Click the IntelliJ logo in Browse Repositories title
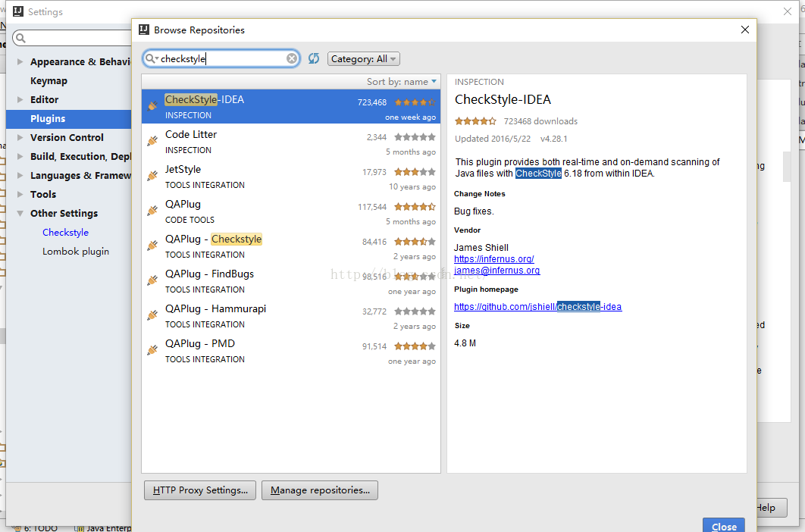 click(144, 30)
